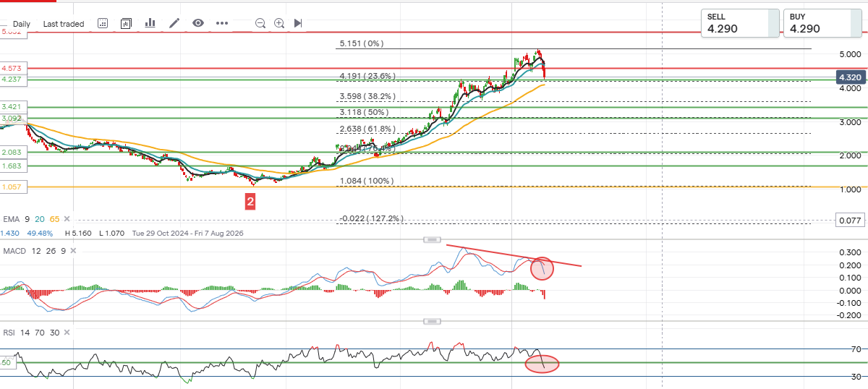Zoom in with the plus magnifier
868x389 pixels.
[x=279, y=23]
